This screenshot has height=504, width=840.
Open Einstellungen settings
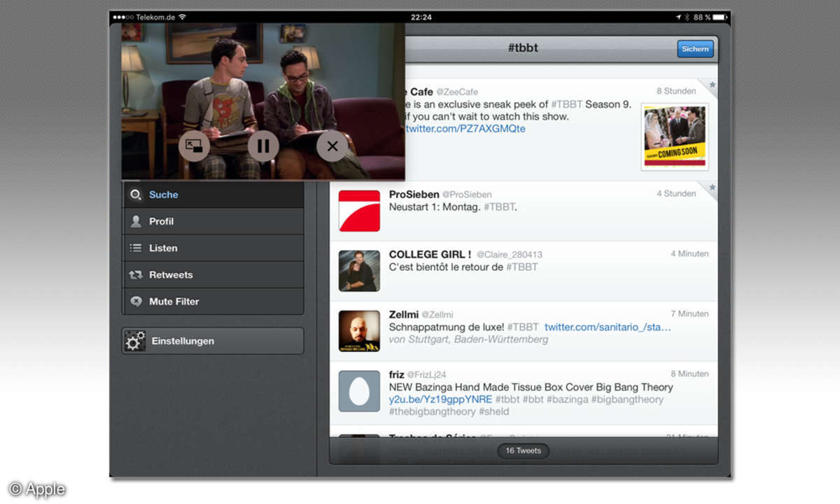(213, 341)
